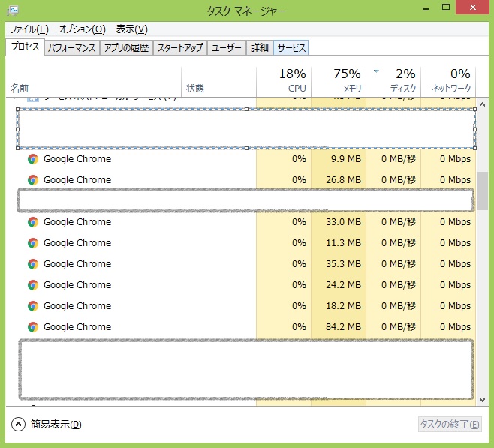494x448 pixels.
Task: Select Google Chrome process using 24.2 MB
Action: 241,285
